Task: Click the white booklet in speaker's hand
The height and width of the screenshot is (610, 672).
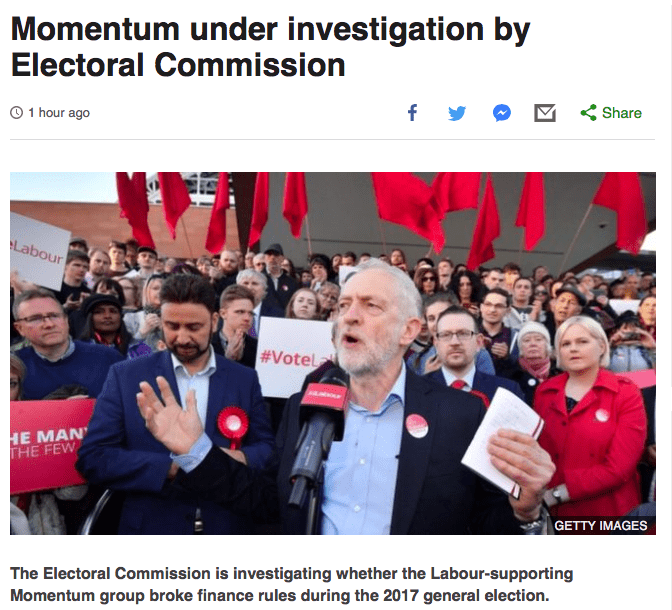Action: coord(502,440)
